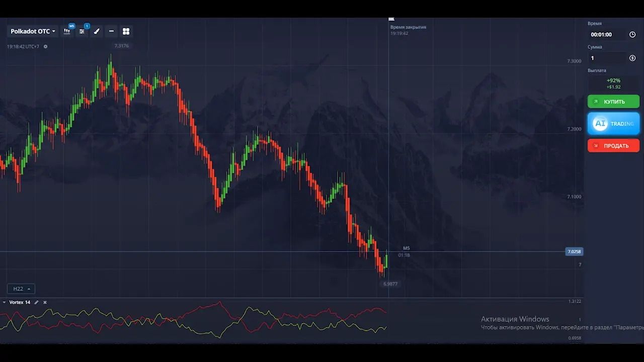Click the trade time field 00:01:00
The width and height of the screenshot is (644, 362).
607,35
